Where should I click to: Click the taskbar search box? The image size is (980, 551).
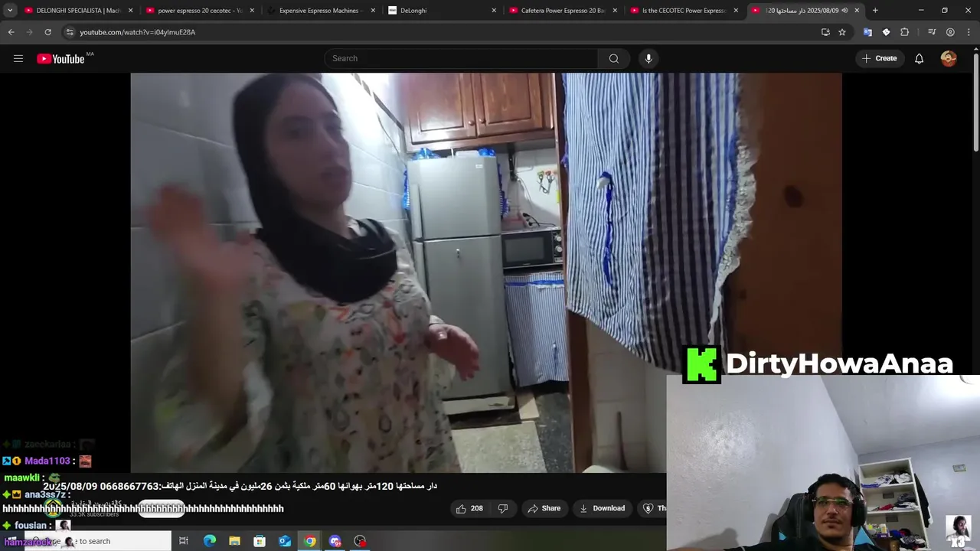(97, 541)
